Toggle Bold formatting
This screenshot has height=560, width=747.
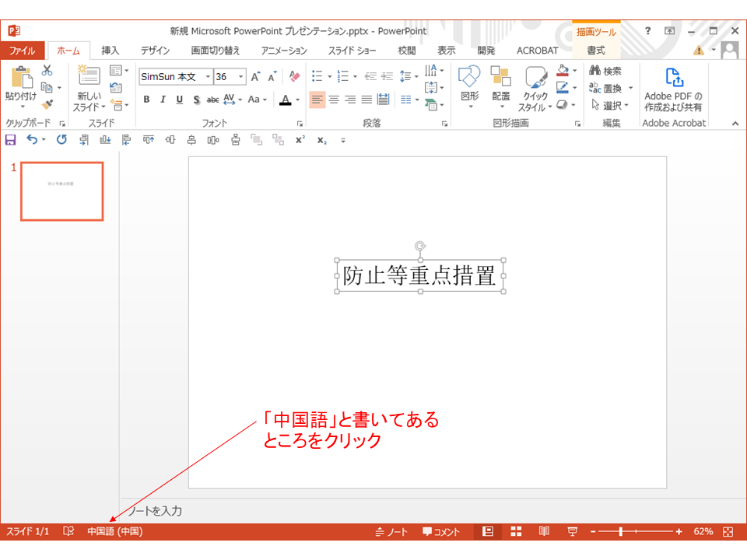(146, 100)
